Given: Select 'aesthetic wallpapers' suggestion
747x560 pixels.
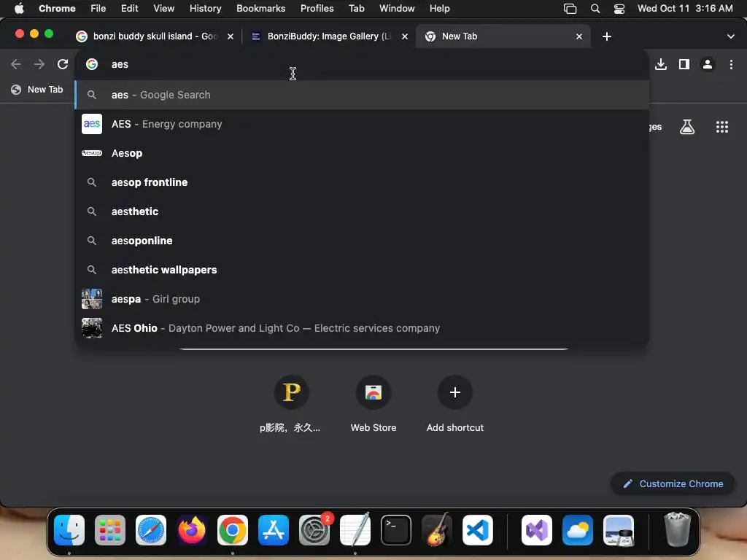Looking at the screenshot, I should [362, 270].
